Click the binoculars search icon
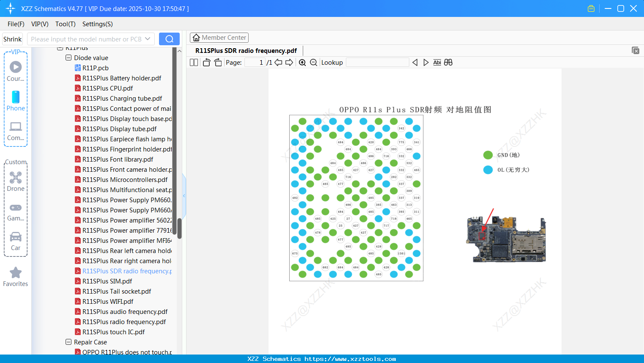The width and height of the screenshot is (644, 363). click(448, 63)
